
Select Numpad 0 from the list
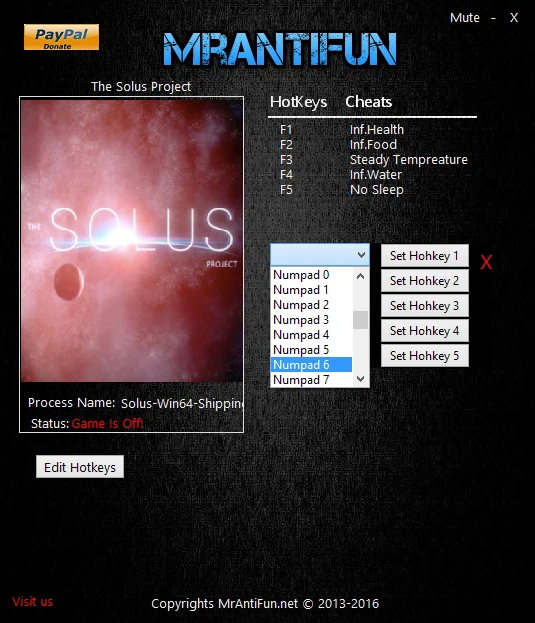311,275
